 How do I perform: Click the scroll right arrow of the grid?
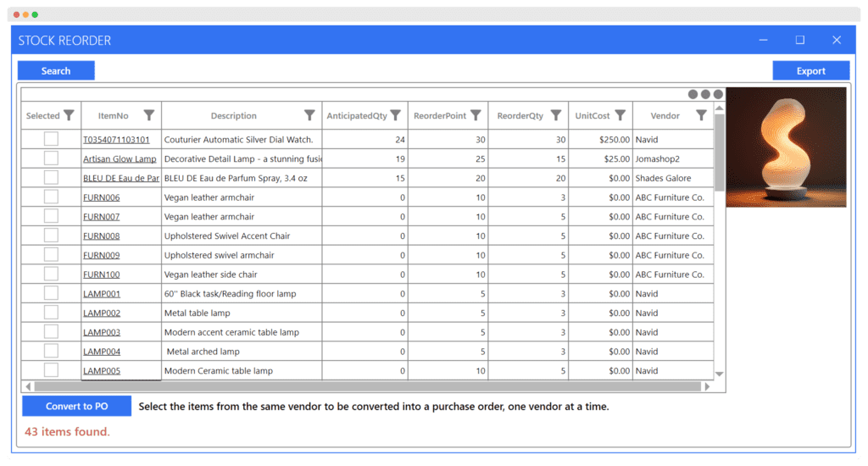pyautogui.click(x=707, y=386)
